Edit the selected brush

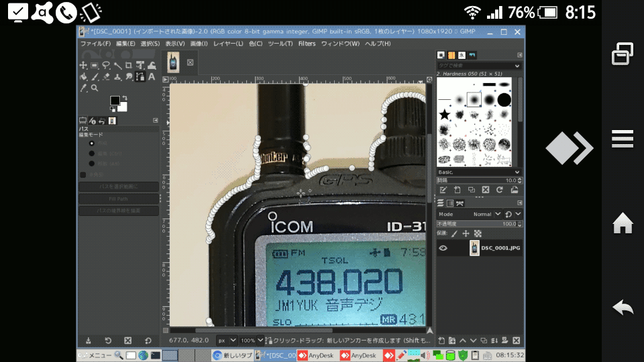[443, 190]
